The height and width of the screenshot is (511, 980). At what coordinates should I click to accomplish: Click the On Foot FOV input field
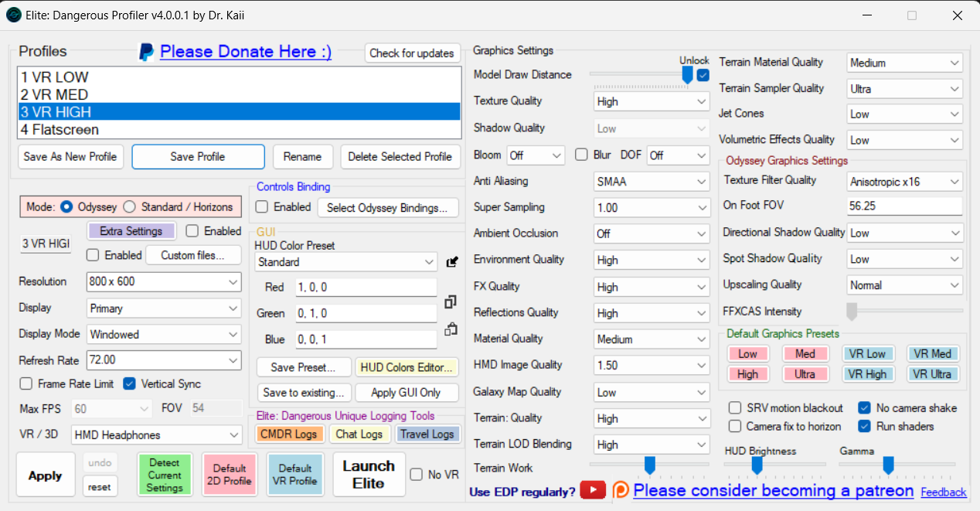905,207
